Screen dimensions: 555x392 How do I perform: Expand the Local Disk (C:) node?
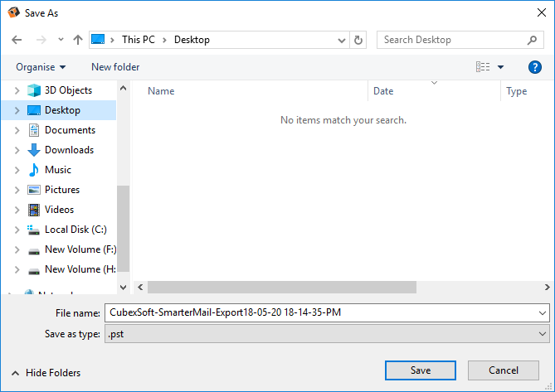[17, 230]
